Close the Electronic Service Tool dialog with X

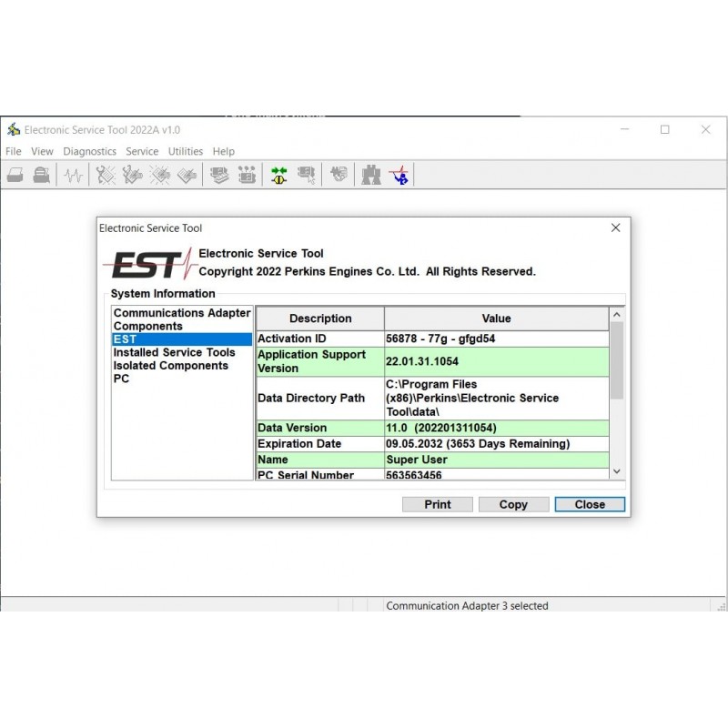[616, 227]
